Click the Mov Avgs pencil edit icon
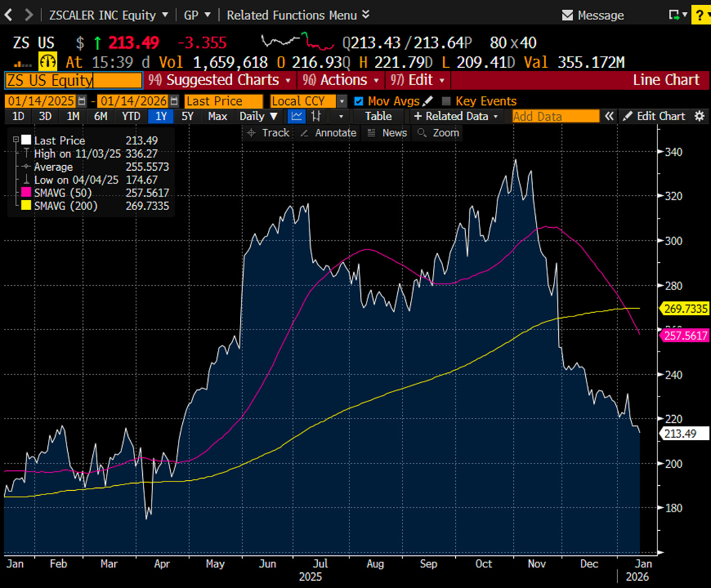This screenshot has width=711, height=588. point(427,101)
